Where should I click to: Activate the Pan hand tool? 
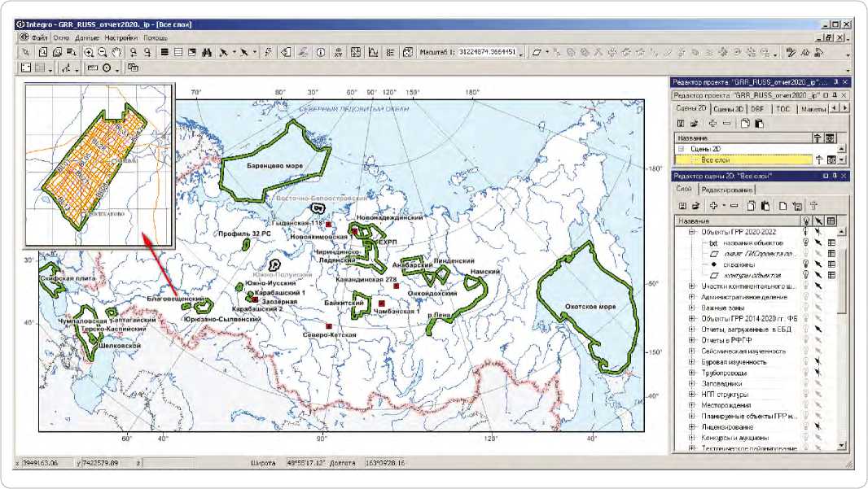[x=116, y=52]
